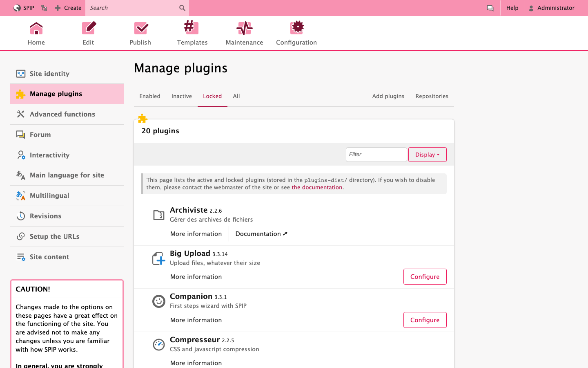Open the Add plugins tab

click(x=388, y=96)
